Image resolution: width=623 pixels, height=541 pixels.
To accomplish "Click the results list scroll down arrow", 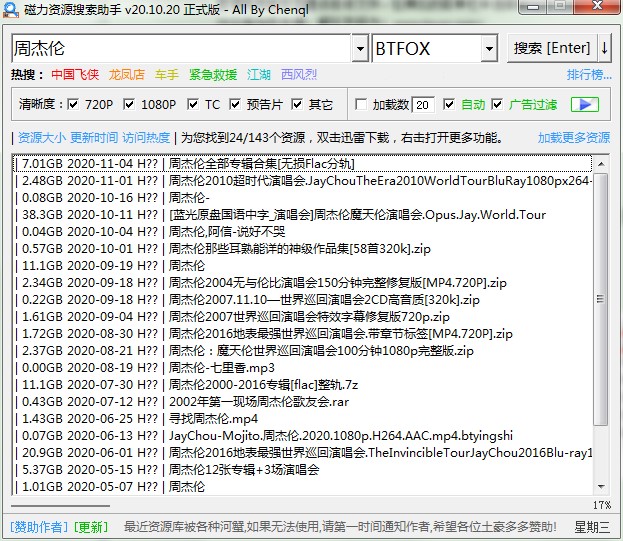I will 601,487.
